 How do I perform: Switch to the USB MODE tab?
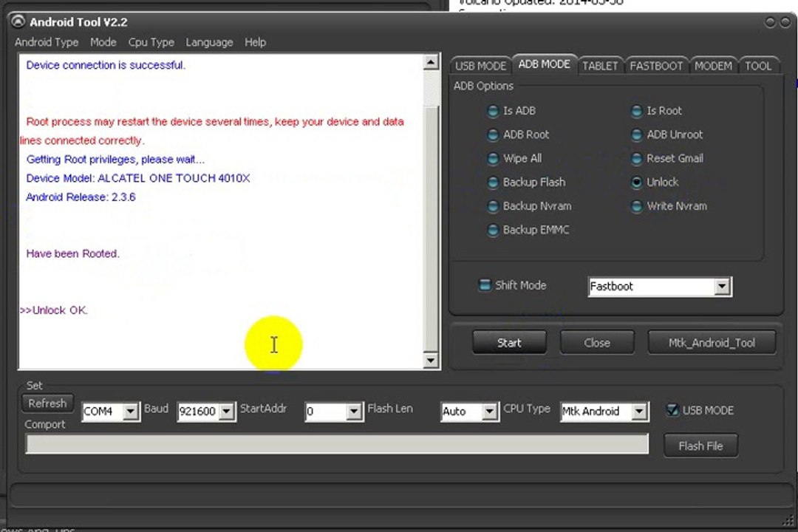(x=480, y=66)
